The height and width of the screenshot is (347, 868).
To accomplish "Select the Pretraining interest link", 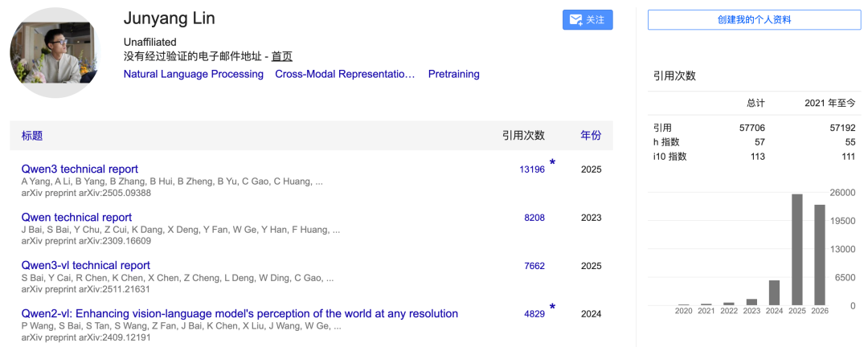I will tap(454, 74).
